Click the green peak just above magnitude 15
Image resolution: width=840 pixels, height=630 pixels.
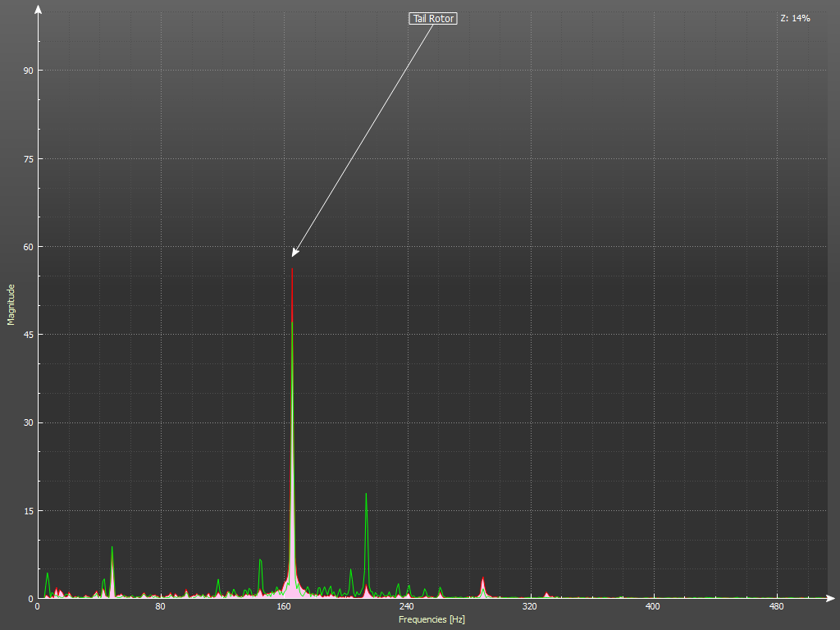(366, 495)
